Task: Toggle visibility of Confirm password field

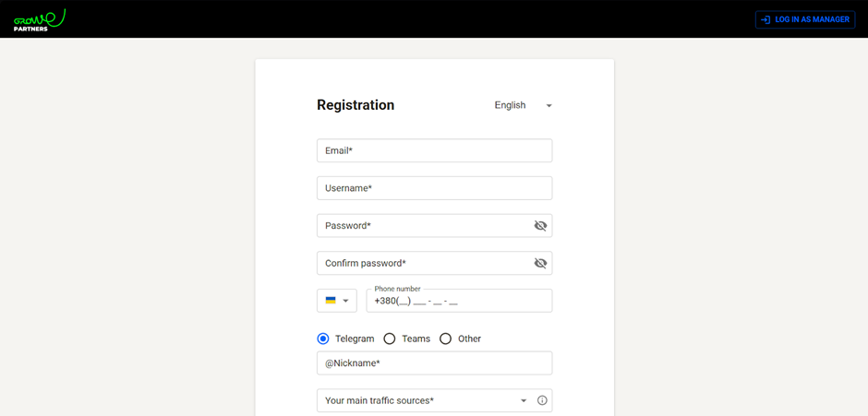Action: (540, 263)
